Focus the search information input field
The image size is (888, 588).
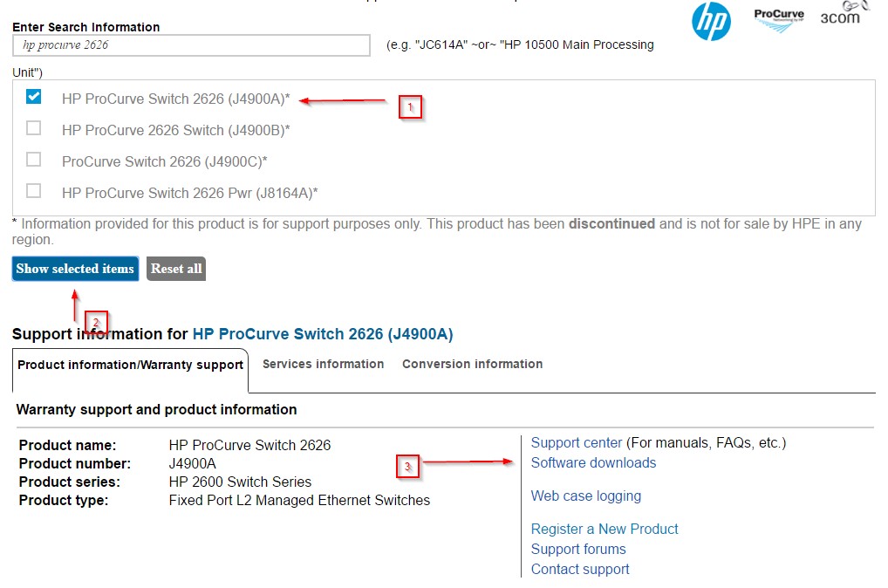[191, 45]
